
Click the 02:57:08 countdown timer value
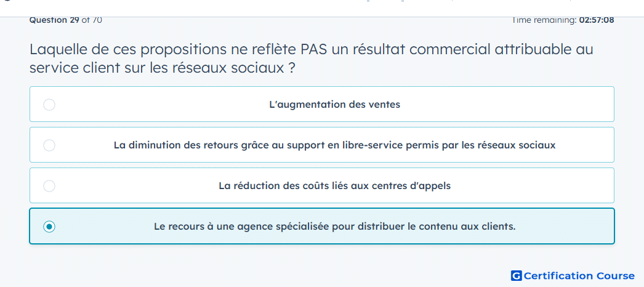point(597,20)
